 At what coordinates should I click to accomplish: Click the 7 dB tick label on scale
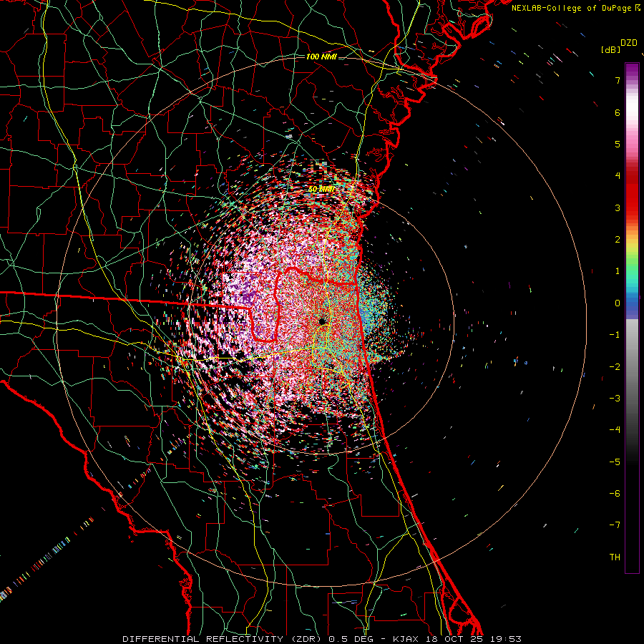coord(618,80)
